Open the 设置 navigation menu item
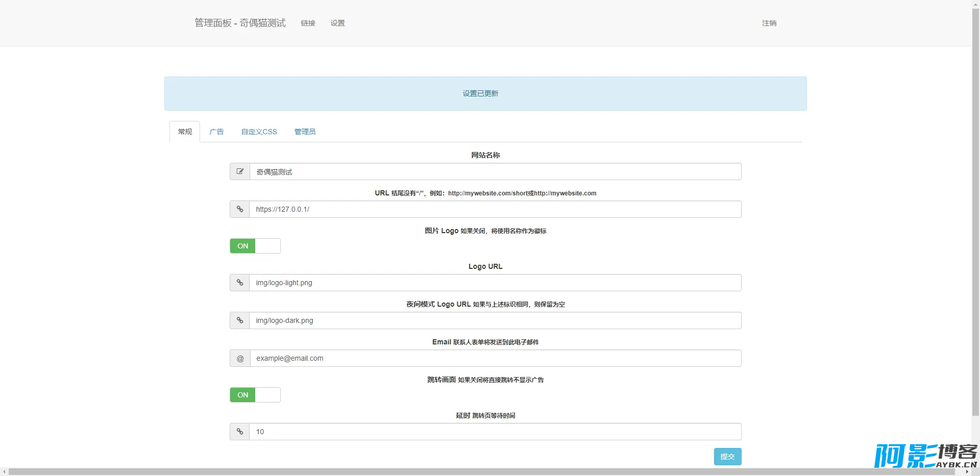Viewport: 980px width, 476px height. coord(338,23)
